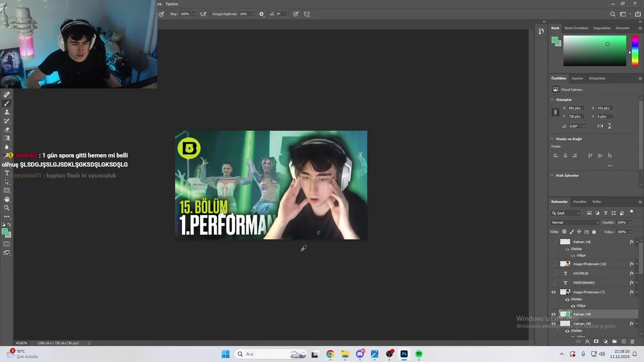Viewport: 644px width, 362px height.
Task: Pick a hue on the rainbow slider
Action: coord(635,50)
